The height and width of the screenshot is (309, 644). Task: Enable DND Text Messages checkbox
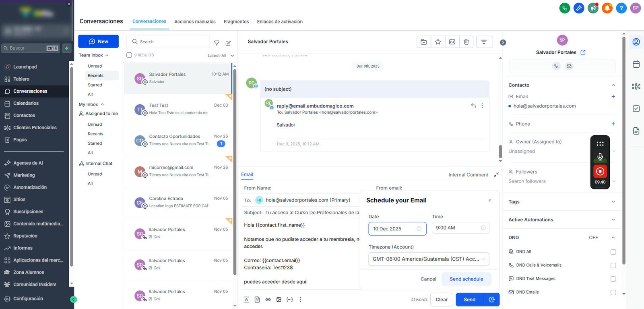(x=613, y=279)
